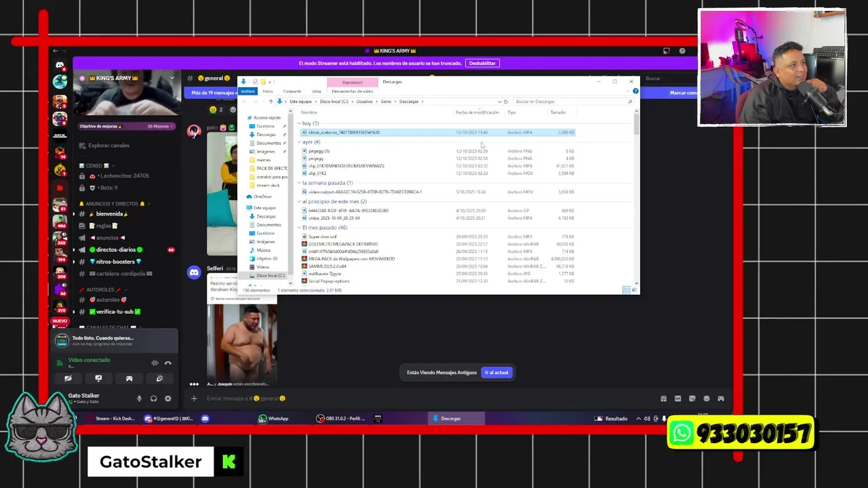Open the GIF picker in chat bar
This screenshot has width=868, height=488.
(x=677, y=399)
